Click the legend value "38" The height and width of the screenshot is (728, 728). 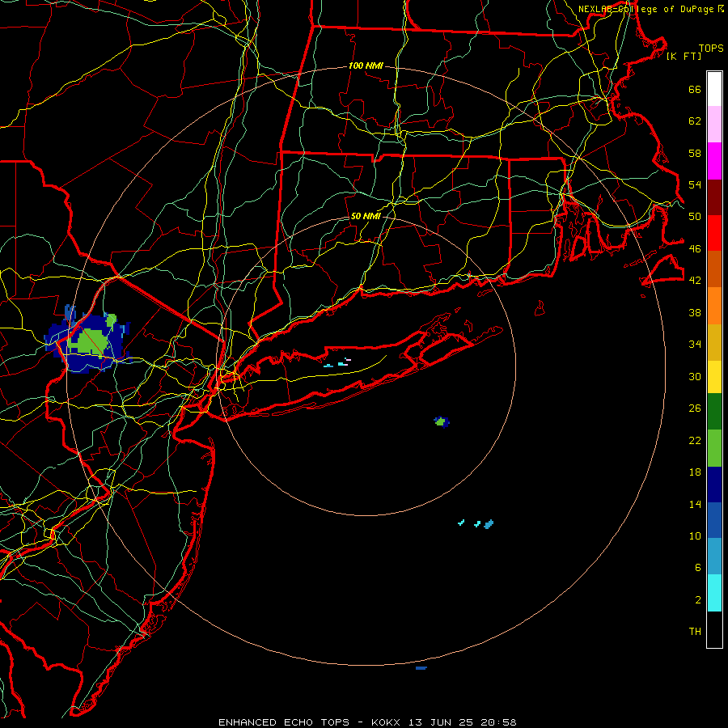pos(695,312)
